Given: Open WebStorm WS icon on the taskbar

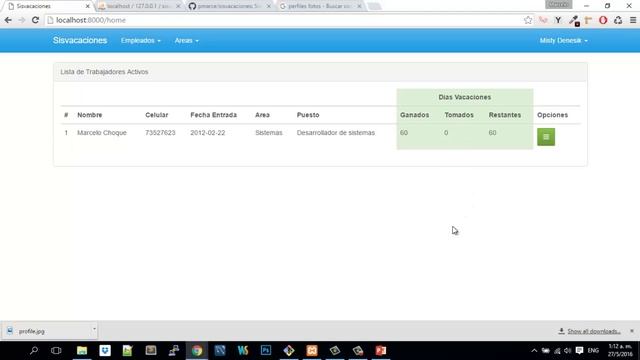Looking at the screenshot, I should click(x=243, y=351).
